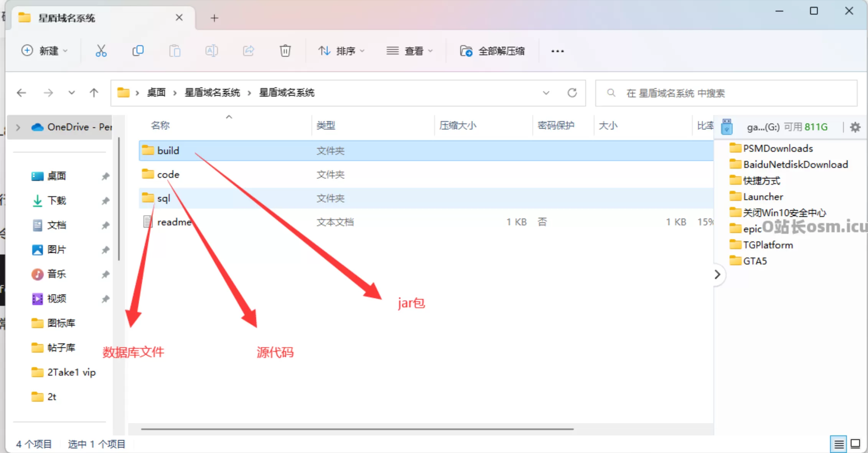Switch to large thumbnails view icon
Image resolution: width=868 pixels, height=453 pixels.
point(855,444)
